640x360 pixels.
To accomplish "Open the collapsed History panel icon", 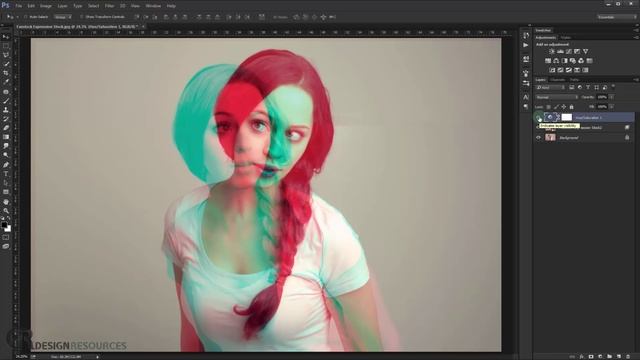I will [526, 36].
